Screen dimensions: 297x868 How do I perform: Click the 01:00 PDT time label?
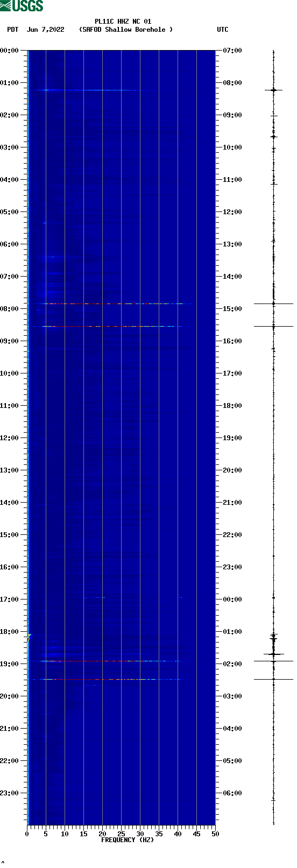tap(9, 83)
